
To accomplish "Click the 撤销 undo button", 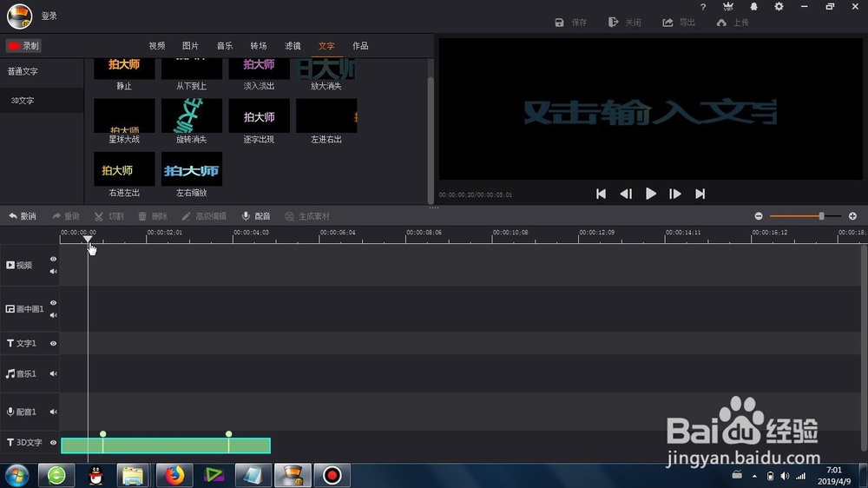I will [23, 216].
